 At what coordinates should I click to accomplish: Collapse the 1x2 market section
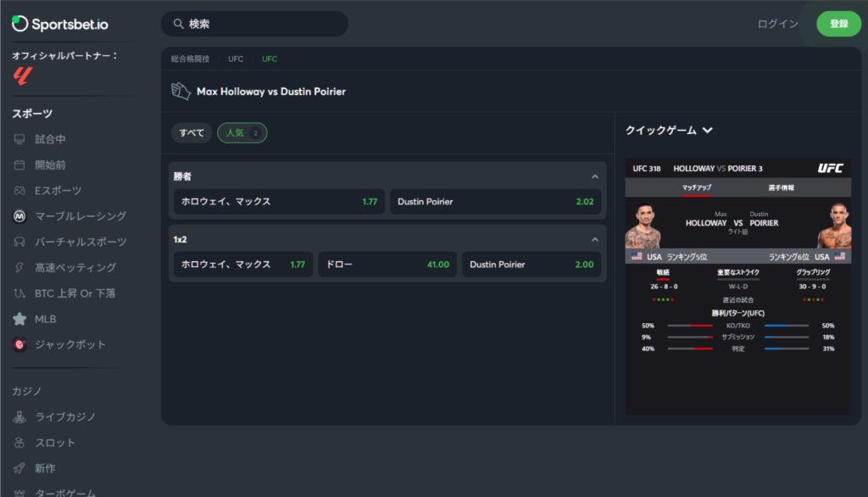pyautogui.click(x=594, y=239)
